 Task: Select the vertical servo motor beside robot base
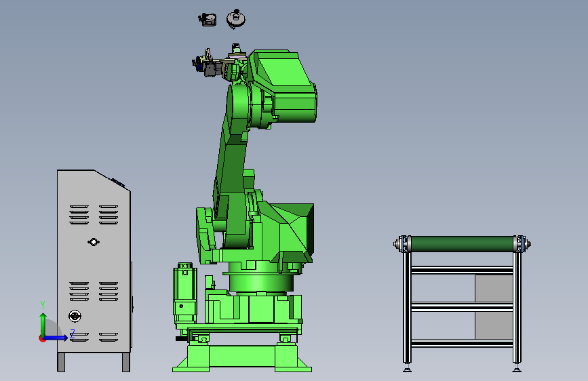pos(184,294)
